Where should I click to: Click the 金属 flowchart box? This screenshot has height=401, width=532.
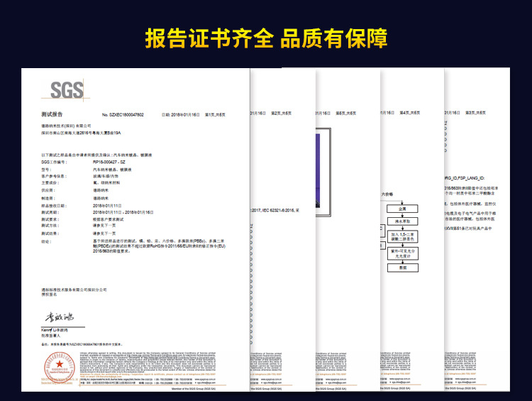point(402,209)
